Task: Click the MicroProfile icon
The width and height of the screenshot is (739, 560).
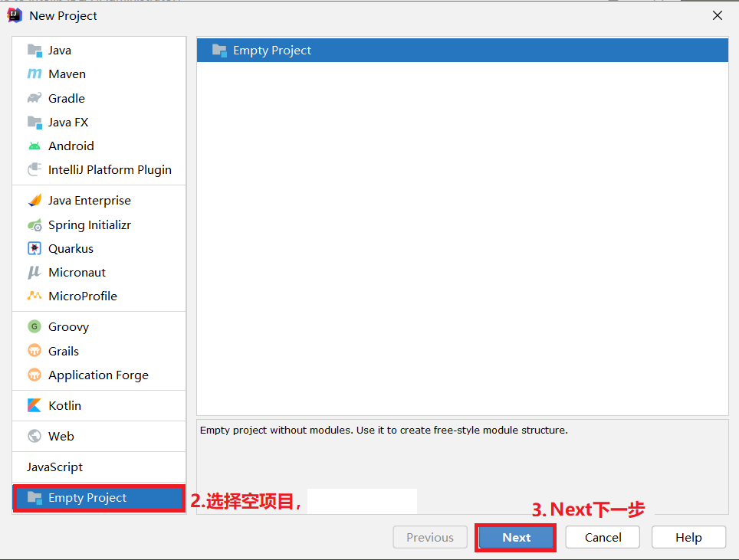Action: click(x=34, y=296)
